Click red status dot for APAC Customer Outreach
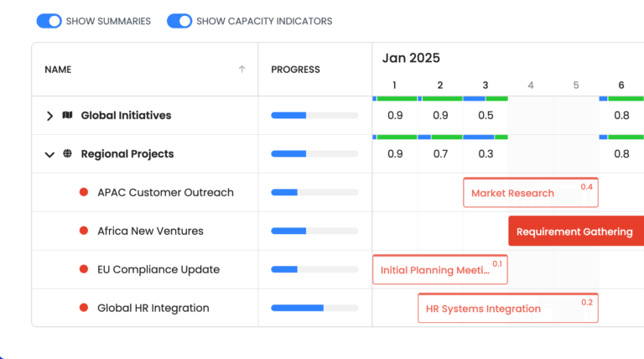Viewport: 644px width, 359px height. tap(84, 192)
